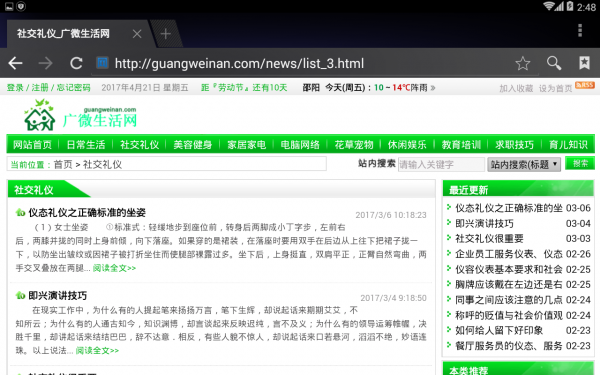600x375 pixels.
Task: Expand weather details arrow after 阵雨
Action: click(433, 88)
